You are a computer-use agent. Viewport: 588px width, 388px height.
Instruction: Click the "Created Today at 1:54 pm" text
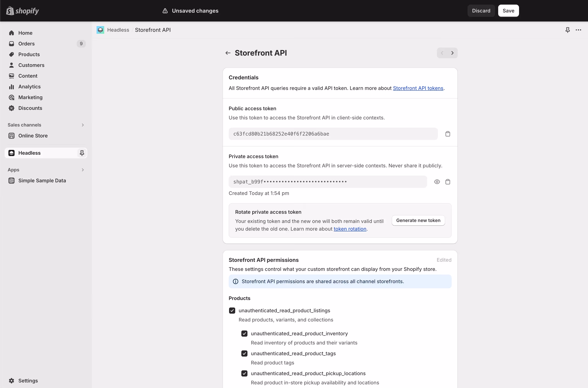pyautogui.click(x=259, y=193)
